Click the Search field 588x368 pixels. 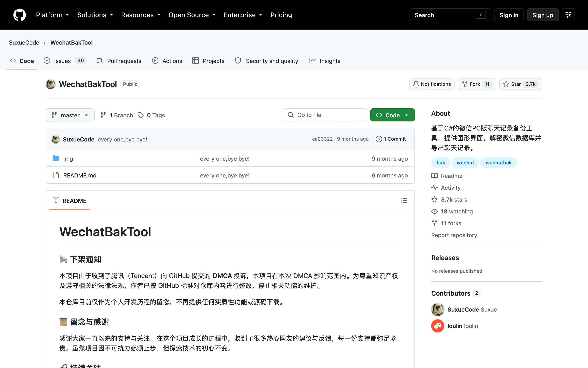[450, 15]
